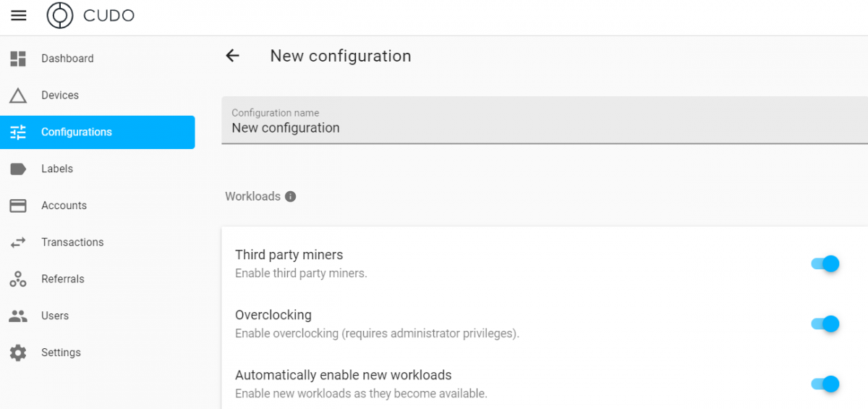Click the CUDO brand name text

tap(109, 15)
